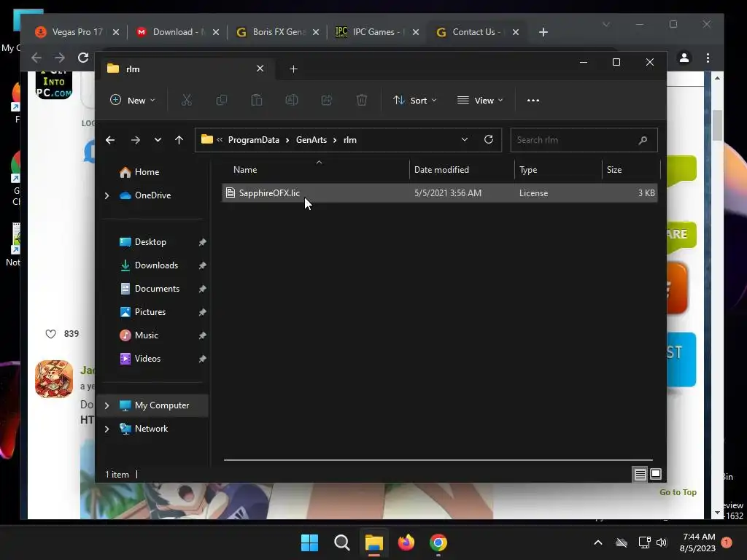Screen dimensions: 747x560
Task: Sort by the Size column header
Action: pos(631,169)
